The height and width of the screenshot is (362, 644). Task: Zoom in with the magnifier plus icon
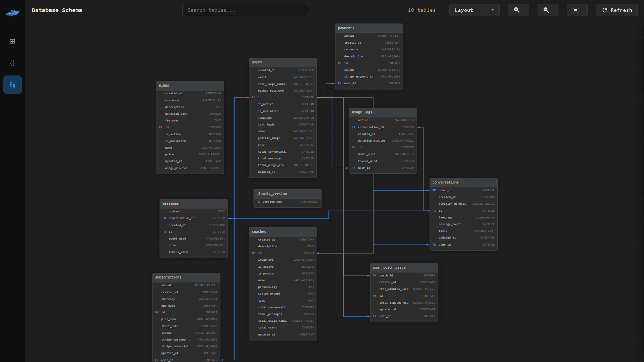click(518, 10)
